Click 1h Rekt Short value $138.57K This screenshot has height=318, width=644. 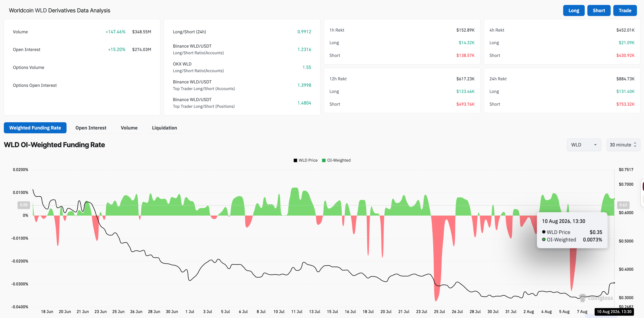click(x=465, y=55)
